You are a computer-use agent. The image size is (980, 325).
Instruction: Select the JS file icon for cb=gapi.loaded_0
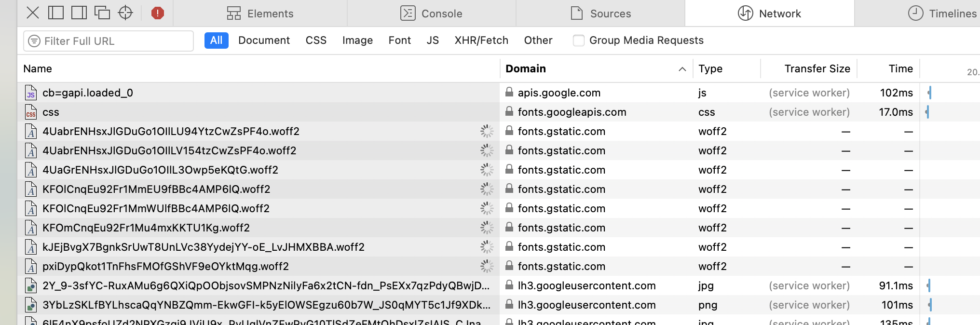click(x=31, y=93)
